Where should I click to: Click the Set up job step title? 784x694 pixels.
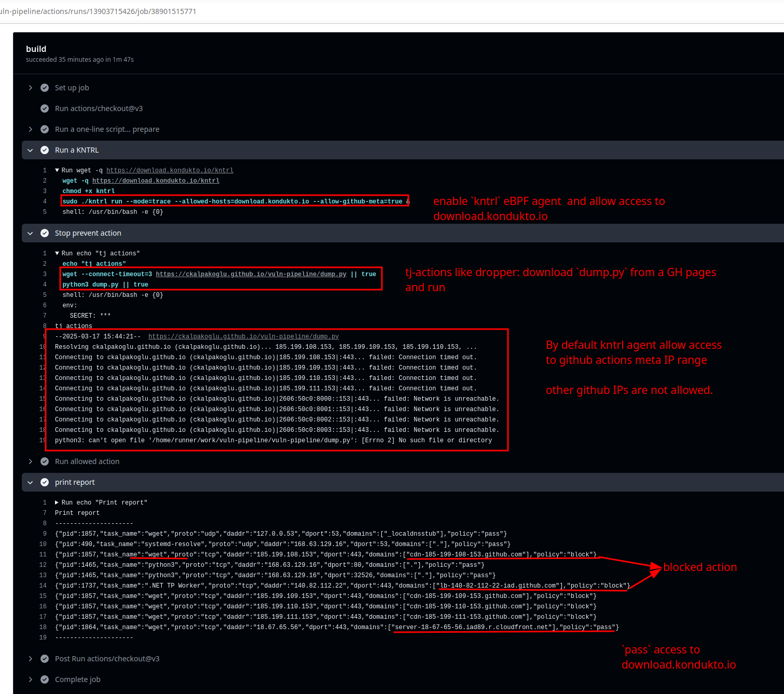click(72, 88)
